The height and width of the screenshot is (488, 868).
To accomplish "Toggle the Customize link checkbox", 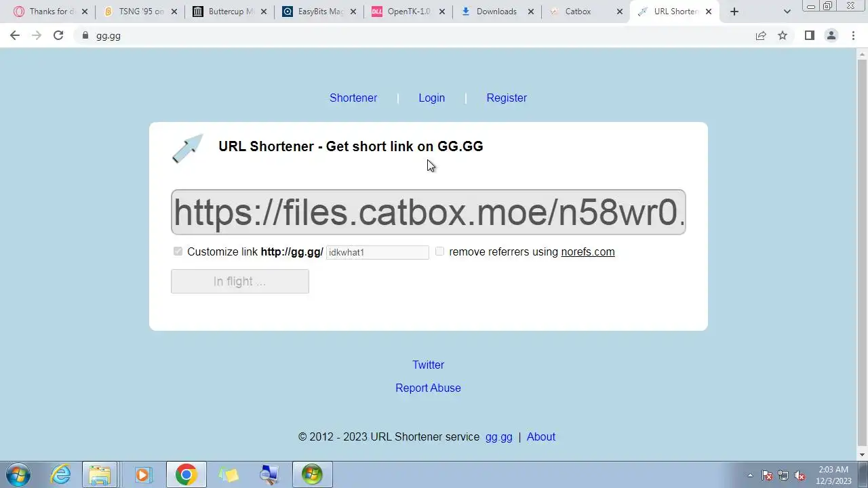I will 178,251.
